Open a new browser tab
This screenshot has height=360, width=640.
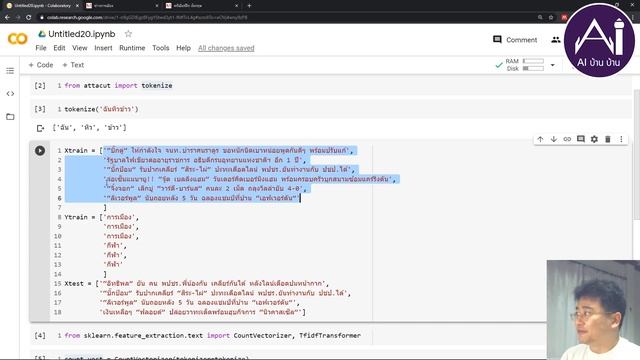pos(249,6)
